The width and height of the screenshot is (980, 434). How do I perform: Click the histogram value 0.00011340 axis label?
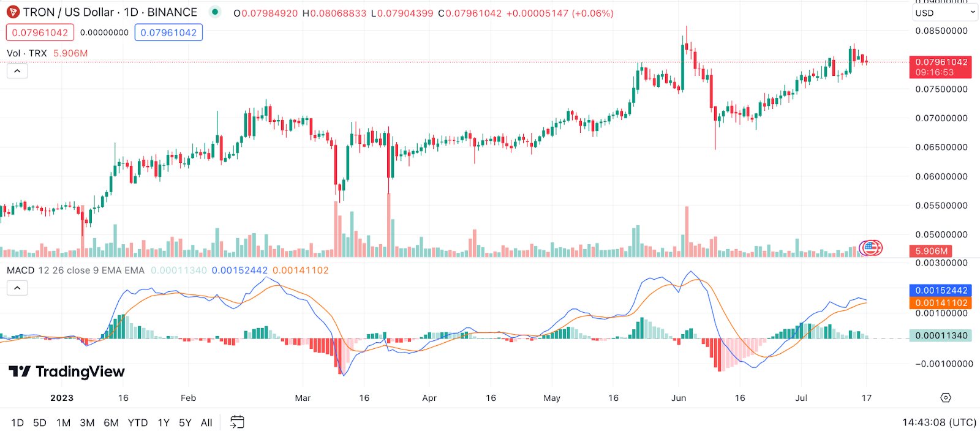tap(941, 335)
